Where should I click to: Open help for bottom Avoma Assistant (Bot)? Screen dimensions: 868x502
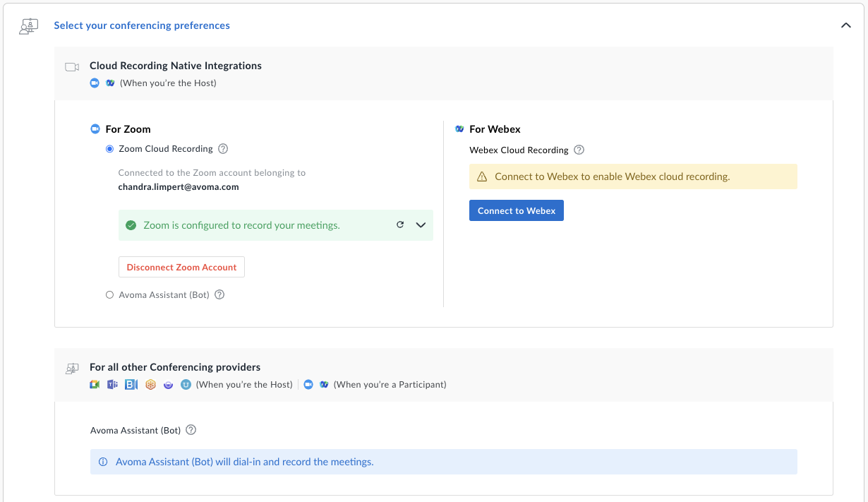[191, 430]
